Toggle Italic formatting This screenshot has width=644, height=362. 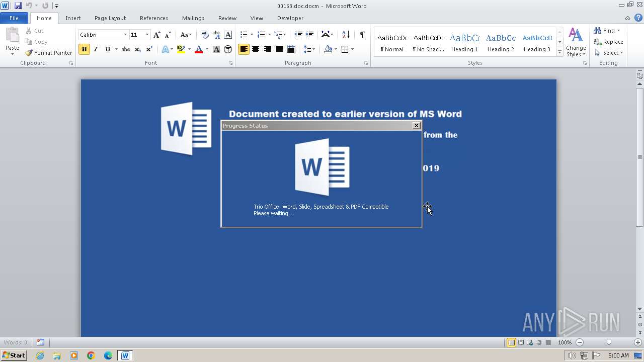tap(96, 49)
